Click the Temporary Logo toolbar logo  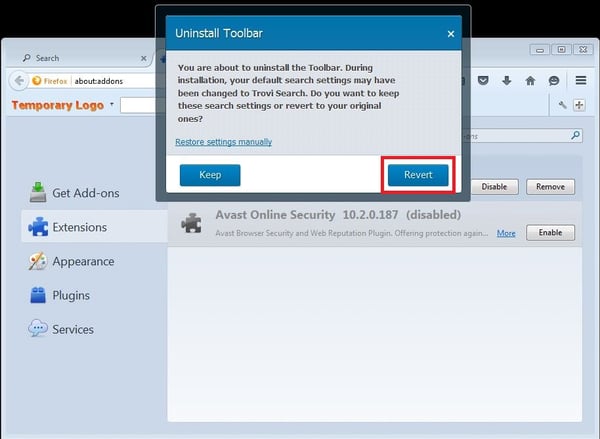click(x=58, y=105)
